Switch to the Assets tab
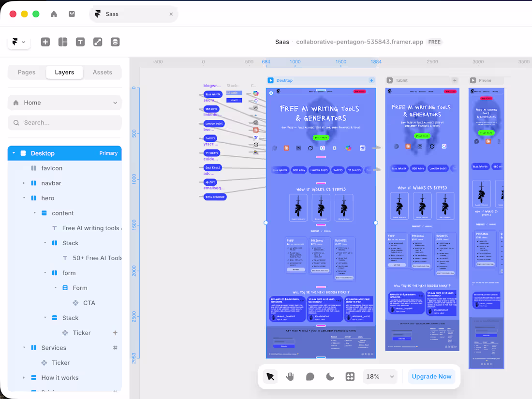The height and width of the screenshot is (399, 532). (x=102, y=72)
